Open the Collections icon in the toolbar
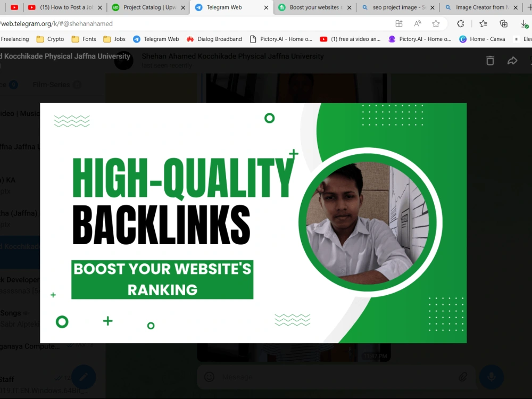Image resolution: width=532 pixels, height=399 pixels. coord(504,23)
